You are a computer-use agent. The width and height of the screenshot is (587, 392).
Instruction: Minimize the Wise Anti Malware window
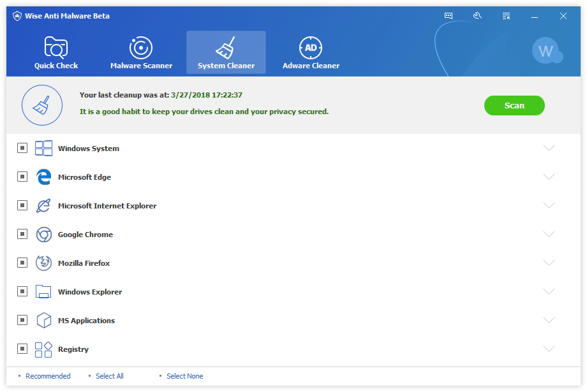point(535,16)
